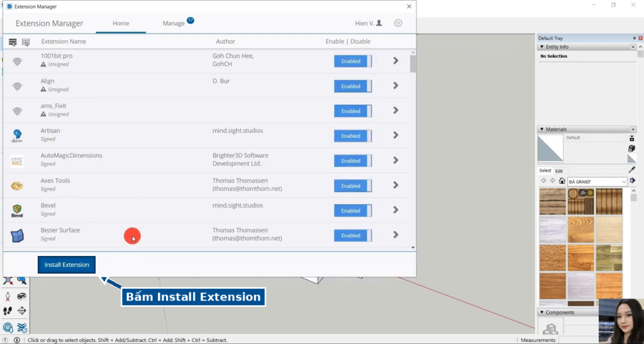This screenshot has width=644, height=344.
Task: Click the Axes Tools cookie icon
Action: (x=17, y=186)
